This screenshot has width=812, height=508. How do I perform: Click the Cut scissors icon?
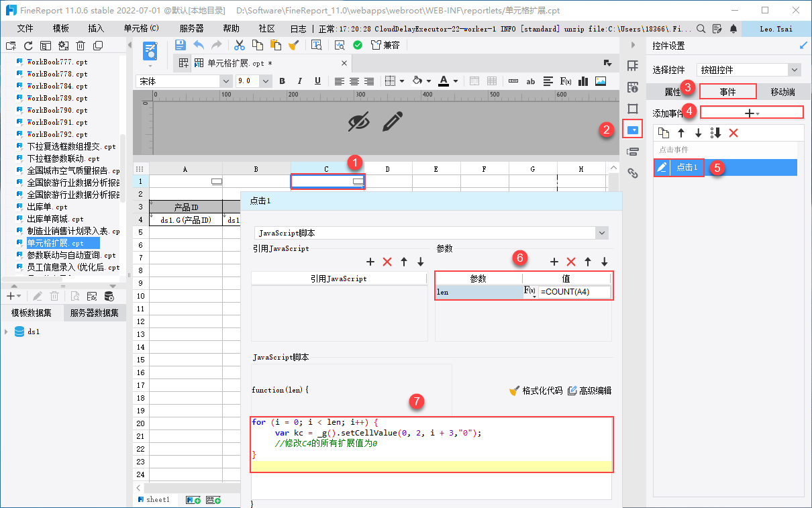[239, 45]
